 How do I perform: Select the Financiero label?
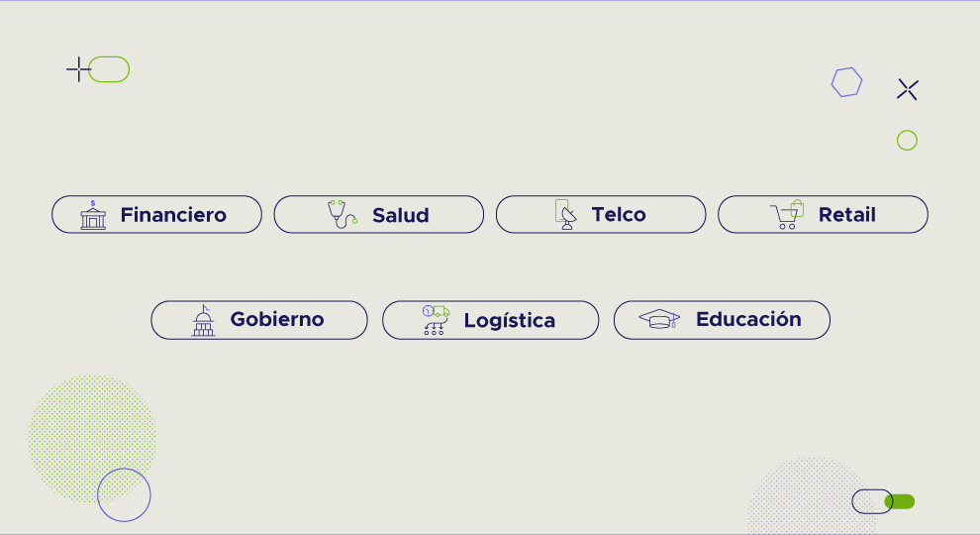point(173,215)
